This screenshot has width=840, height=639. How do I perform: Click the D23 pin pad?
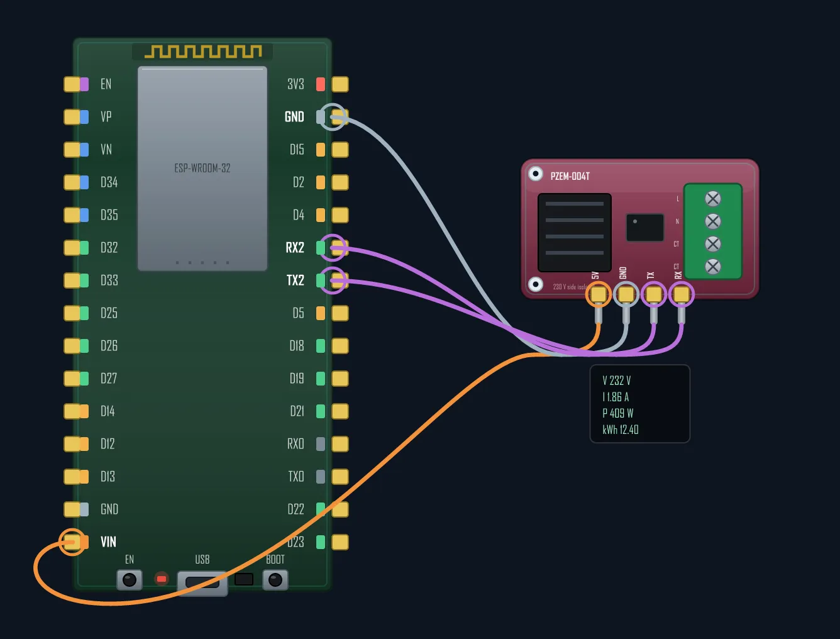(x=340, y=542)
